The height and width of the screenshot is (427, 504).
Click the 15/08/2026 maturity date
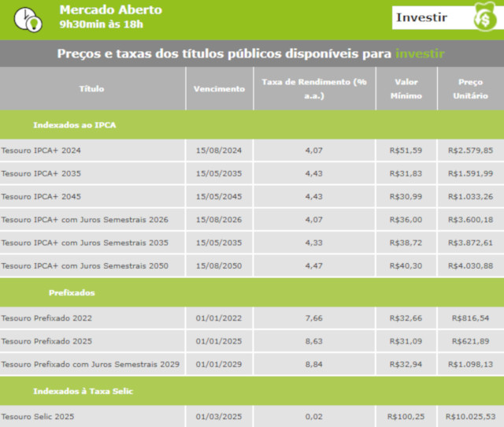219,220
